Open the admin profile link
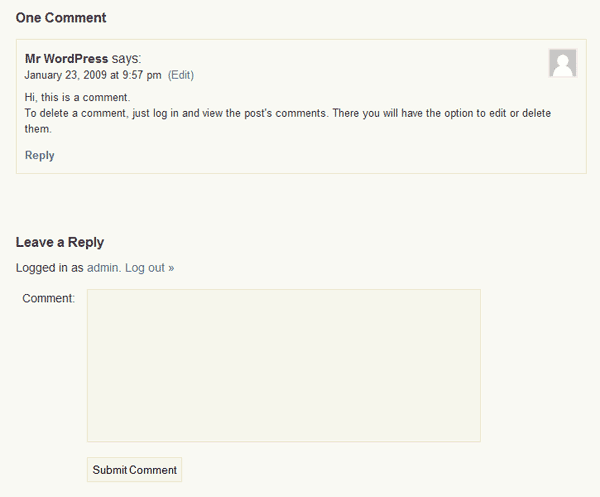The image size is (600, 497). [103, 267]
